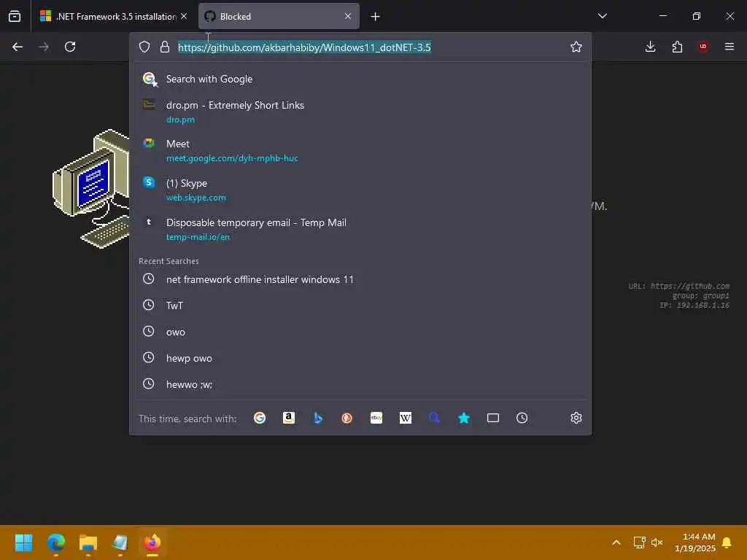The width and height of the screenshot is (747, 560).
Task: Select recent search hewp owo
Action: pos(360,358)
